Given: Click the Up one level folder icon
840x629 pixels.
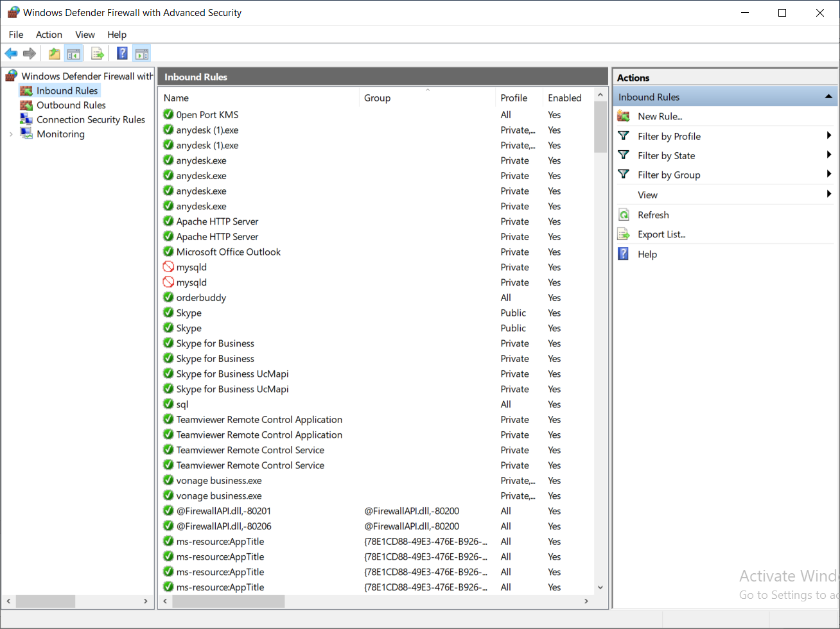Looking at the screenshot, I should 55,54.
